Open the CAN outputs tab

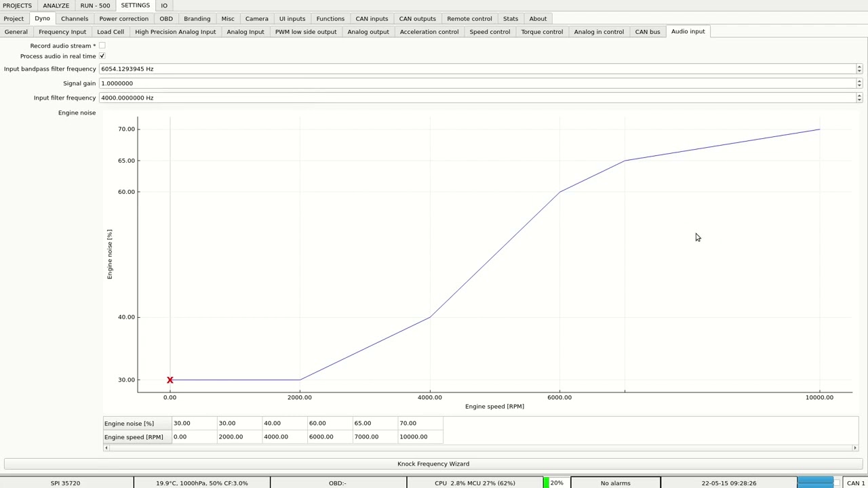[x=418, y=18]
